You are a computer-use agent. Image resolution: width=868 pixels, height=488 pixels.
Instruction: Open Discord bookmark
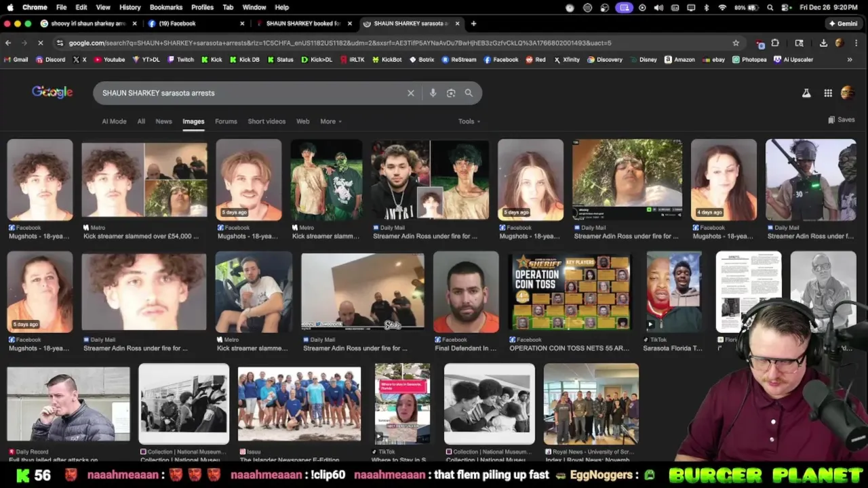51,60
